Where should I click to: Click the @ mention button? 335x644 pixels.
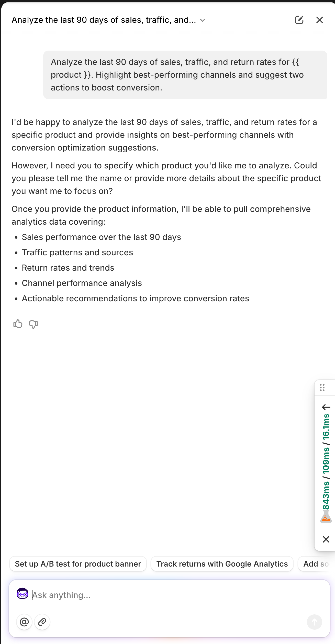point(24,622)
